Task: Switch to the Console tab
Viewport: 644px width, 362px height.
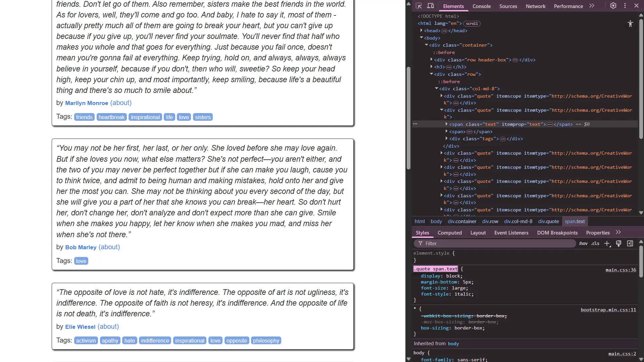Action: pyautogui.click(x=481, y=6)
